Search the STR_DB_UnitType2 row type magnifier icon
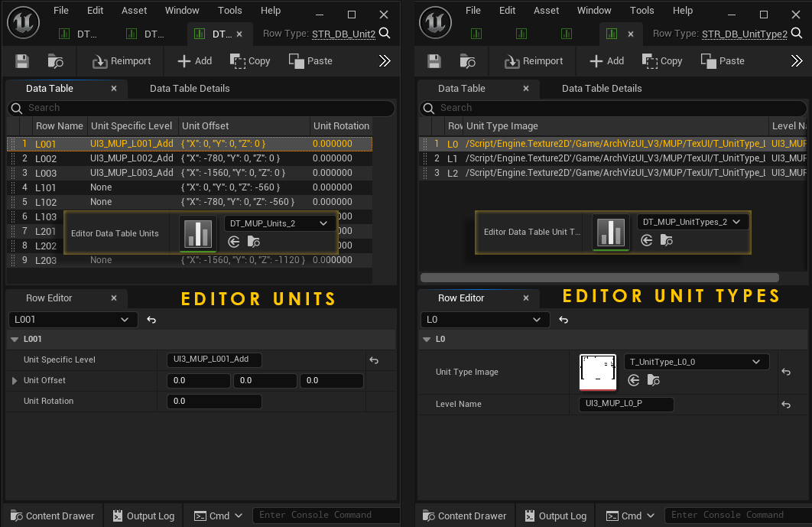The height and width of the screenshot is (527, 812). click(x=797, y=33)
